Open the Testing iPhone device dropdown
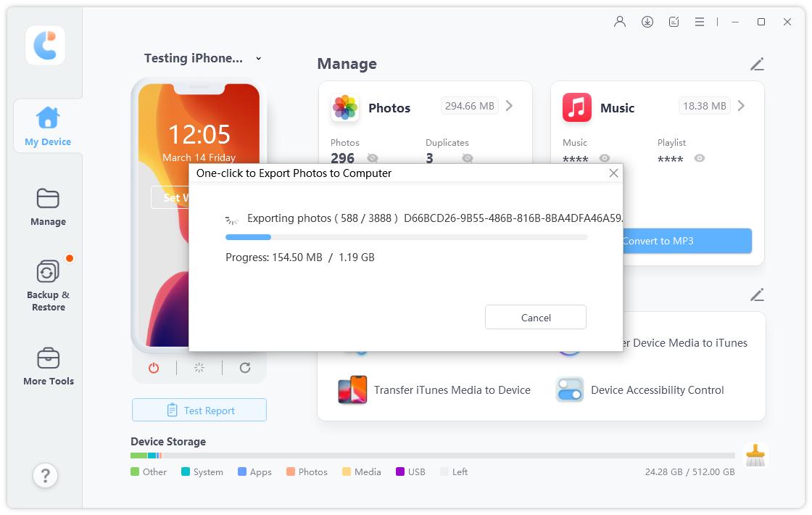 pos(258,58)
